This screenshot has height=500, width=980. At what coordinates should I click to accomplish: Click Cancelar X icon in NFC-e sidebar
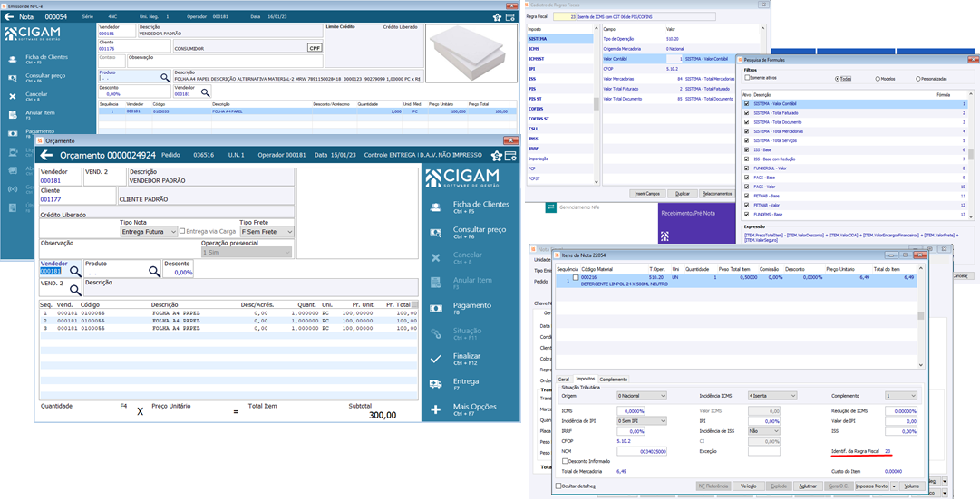[13, 96]
